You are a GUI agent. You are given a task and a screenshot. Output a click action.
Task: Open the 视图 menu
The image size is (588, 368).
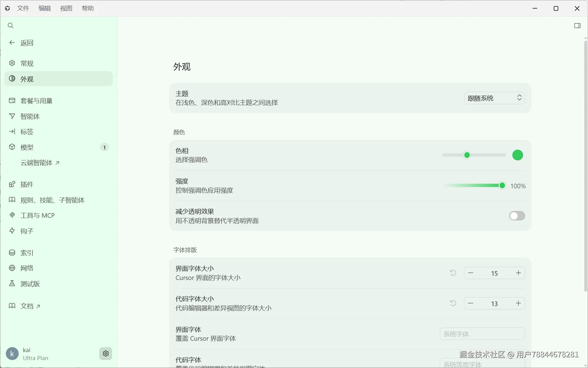tap(66, 8)
